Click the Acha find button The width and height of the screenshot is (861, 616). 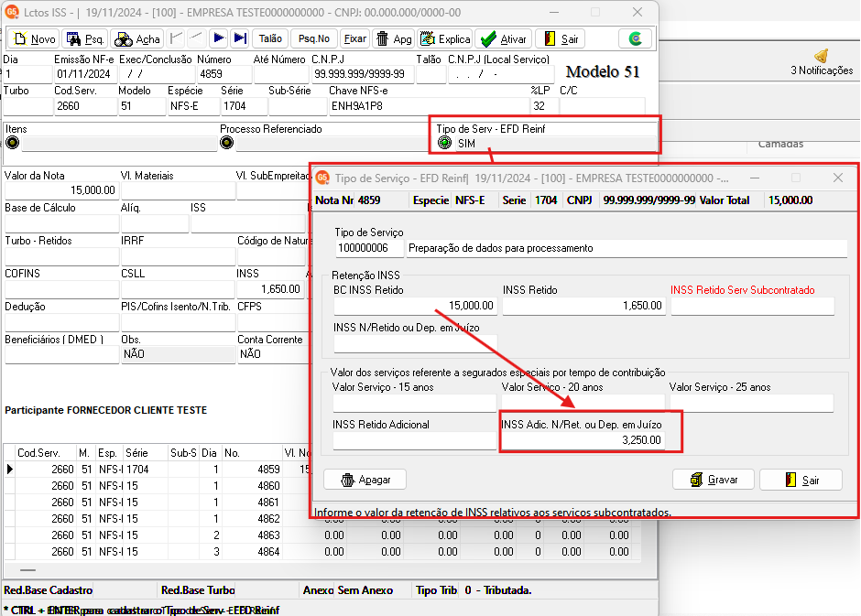(x=136, y=38)
